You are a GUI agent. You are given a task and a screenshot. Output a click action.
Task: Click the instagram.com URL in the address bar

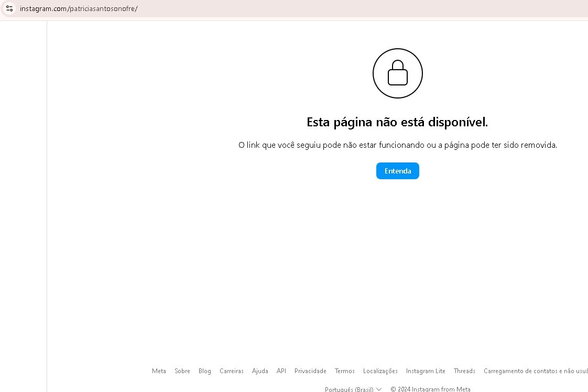pos(79,9)
